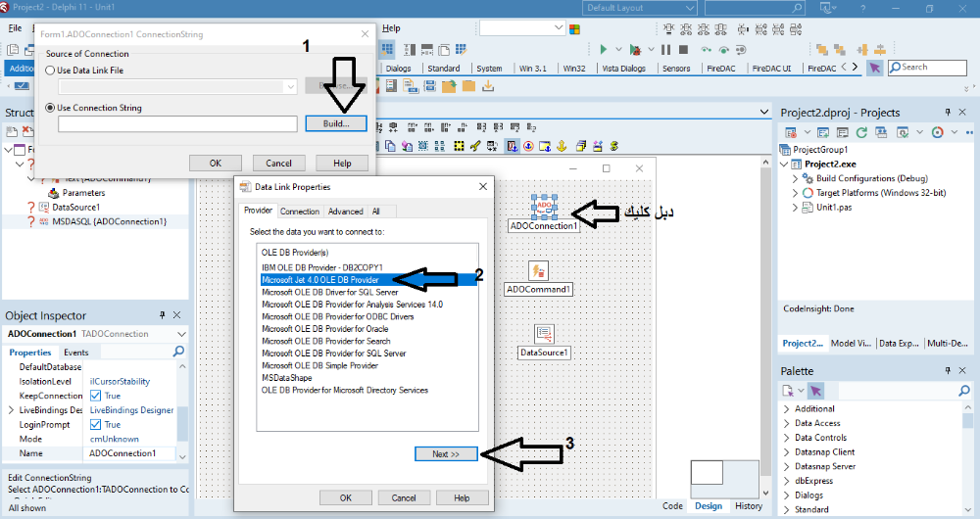
Task: Select the ADOConnection1 component icon on form
Action: (544, 206)
